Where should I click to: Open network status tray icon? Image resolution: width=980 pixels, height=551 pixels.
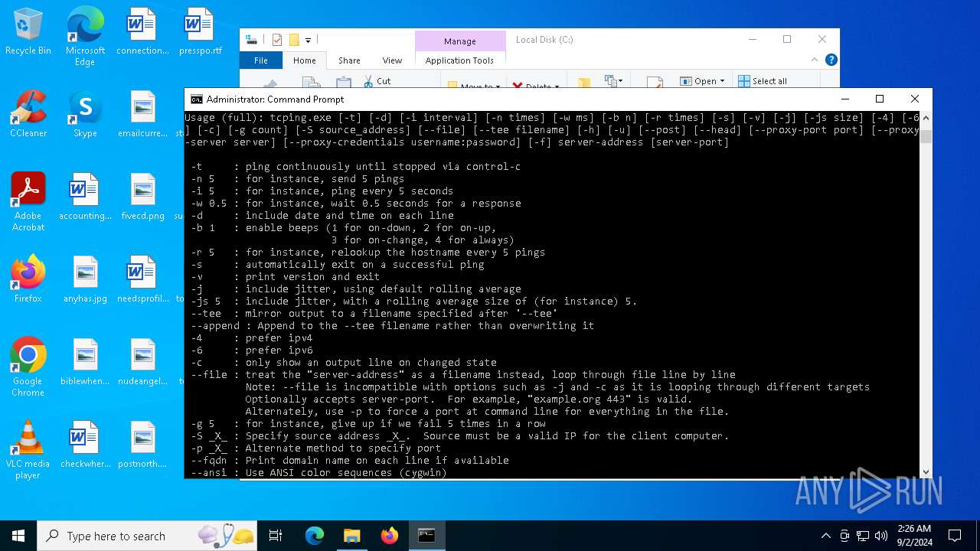pos(863,536)
